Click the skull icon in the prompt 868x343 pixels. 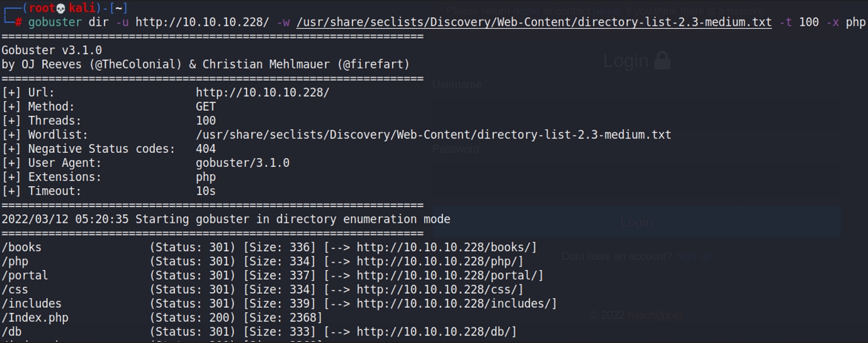coord(61,8)
